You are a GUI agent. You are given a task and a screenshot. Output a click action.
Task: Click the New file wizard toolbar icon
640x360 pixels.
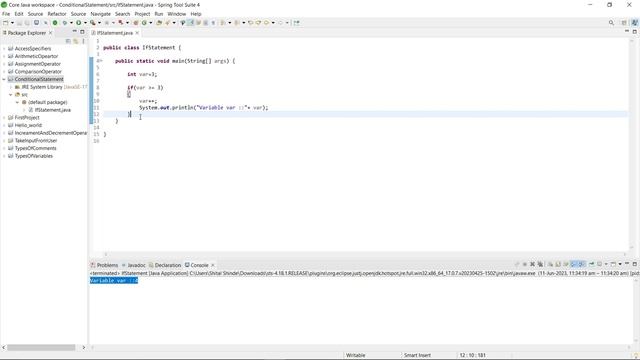(x=5, y=23)
